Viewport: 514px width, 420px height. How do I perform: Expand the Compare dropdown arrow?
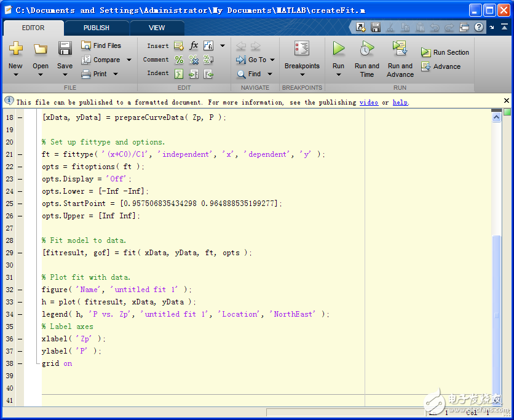(x=129, y=60)
